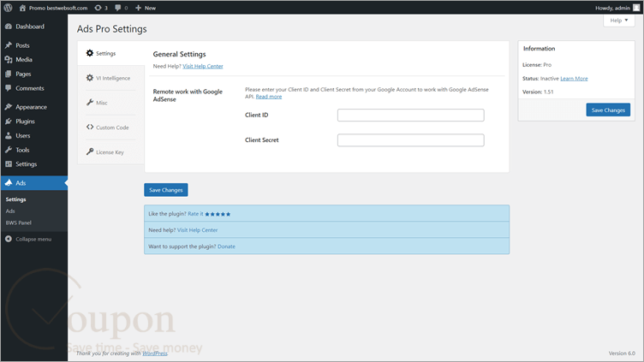Click the wrench icon beside Misc
The width and height of the screenshot is (644, 362).
point(90,102)
